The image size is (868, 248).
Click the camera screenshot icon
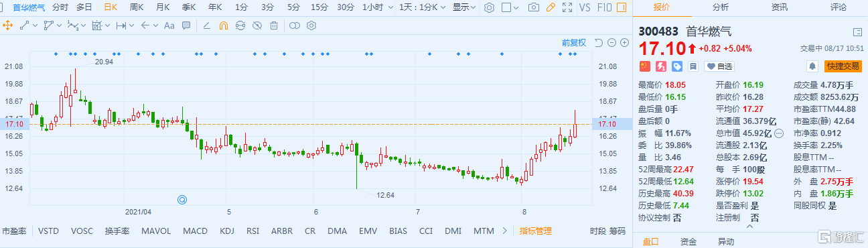(x=533, y=7)
